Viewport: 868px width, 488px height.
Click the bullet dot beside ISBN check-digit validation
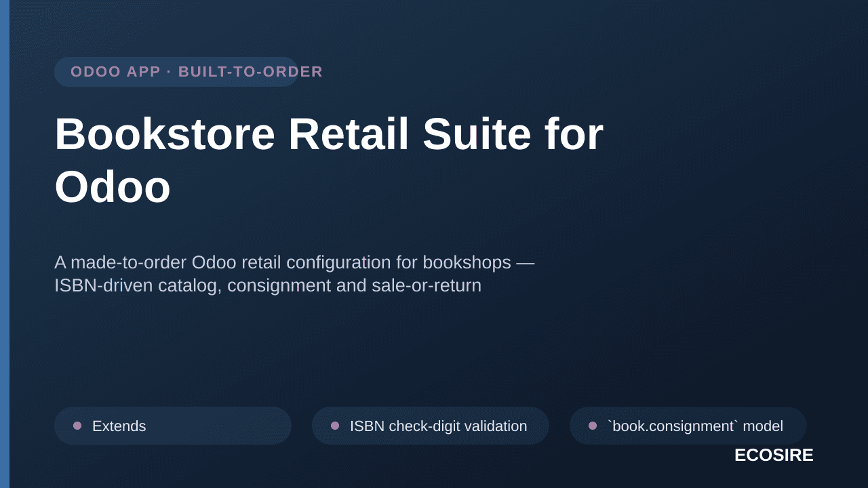335,426
